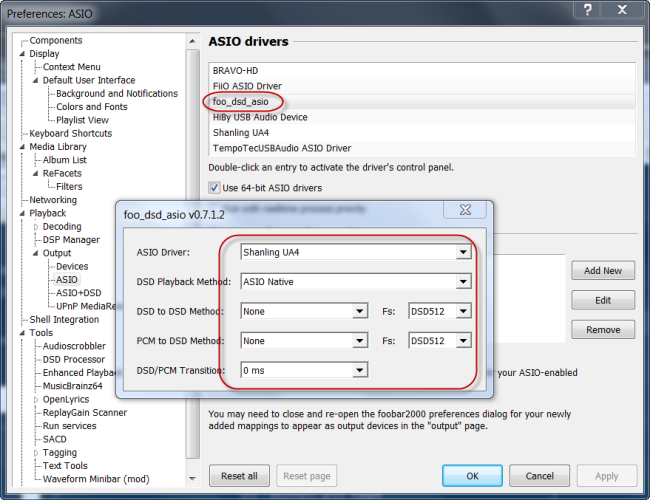Confirm with the OK button

pyautogui.click(x=472, y=476)
